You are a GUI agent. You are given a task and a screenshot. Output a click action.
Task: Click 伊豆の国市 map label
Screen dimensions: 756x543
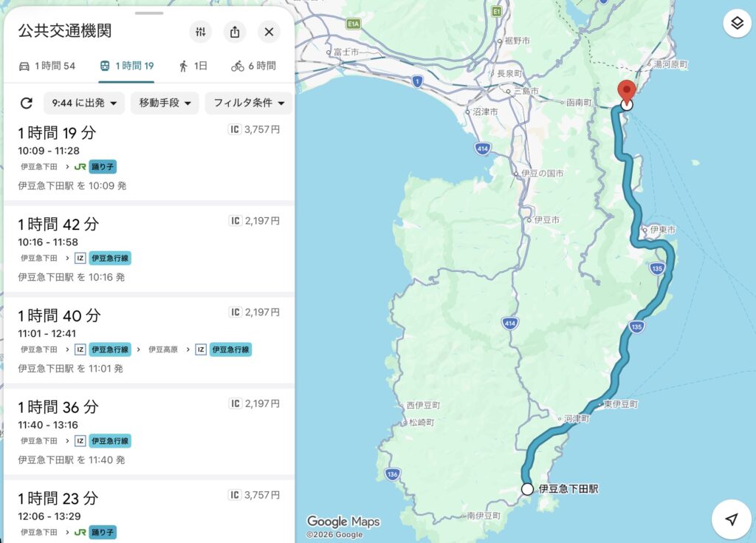[542, 174]
